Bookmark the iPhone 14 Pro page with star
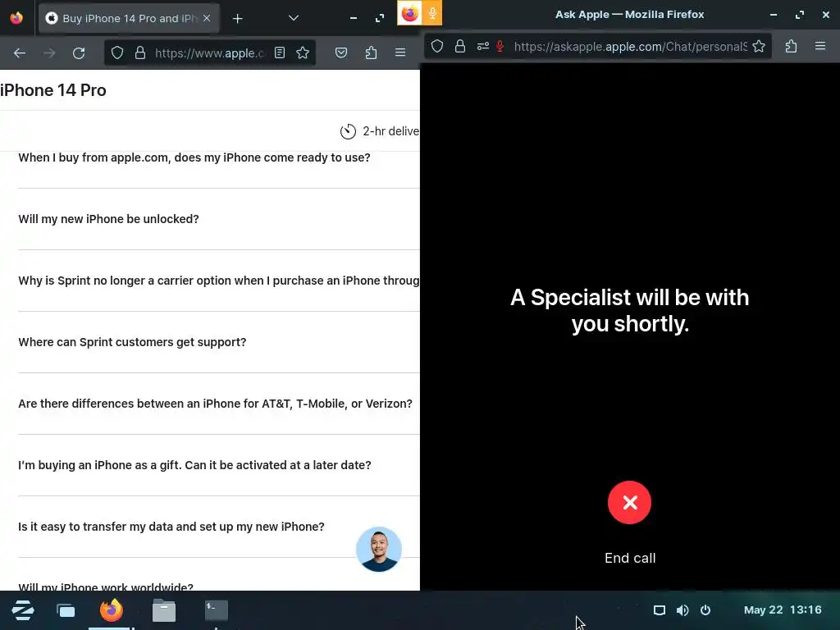 [x=303, y=52]
